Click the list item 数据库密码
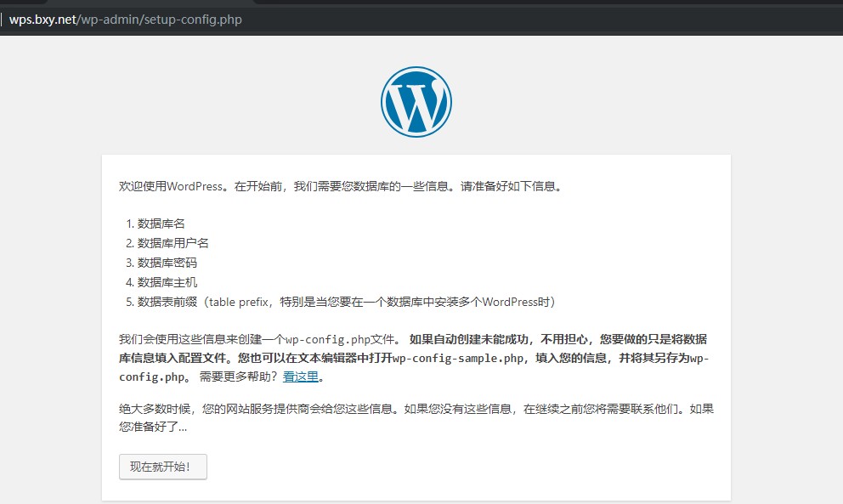843x504 pixels. (x=167, y=263)
